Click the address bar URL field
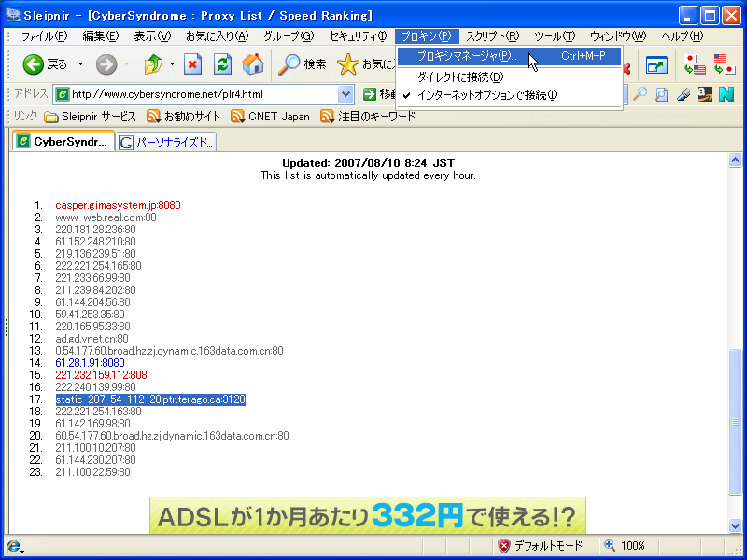 click(203, 94)
